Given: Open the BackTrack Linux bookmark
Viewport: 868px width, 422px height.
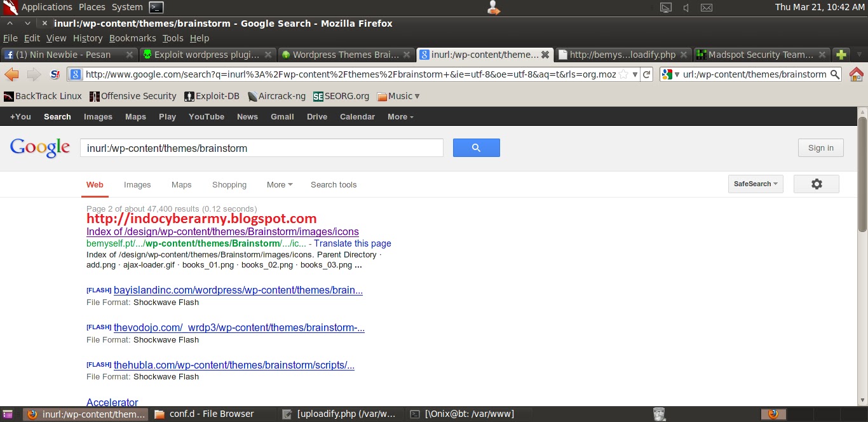Looking at the screenshot, I should [42, 96].
